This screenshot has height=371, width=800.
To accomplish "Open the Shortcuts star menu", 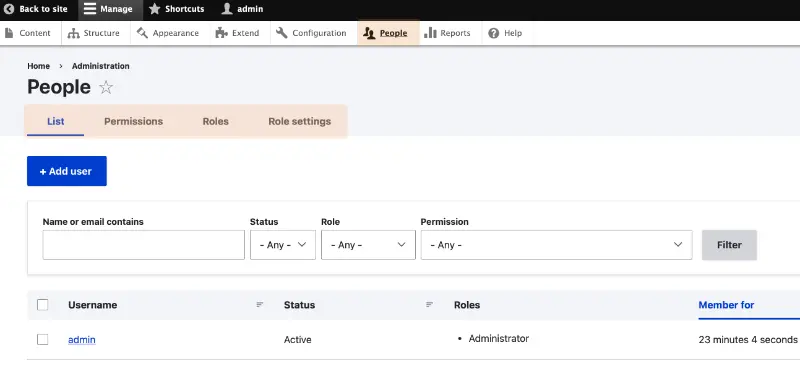I will (x=177, y=9).
